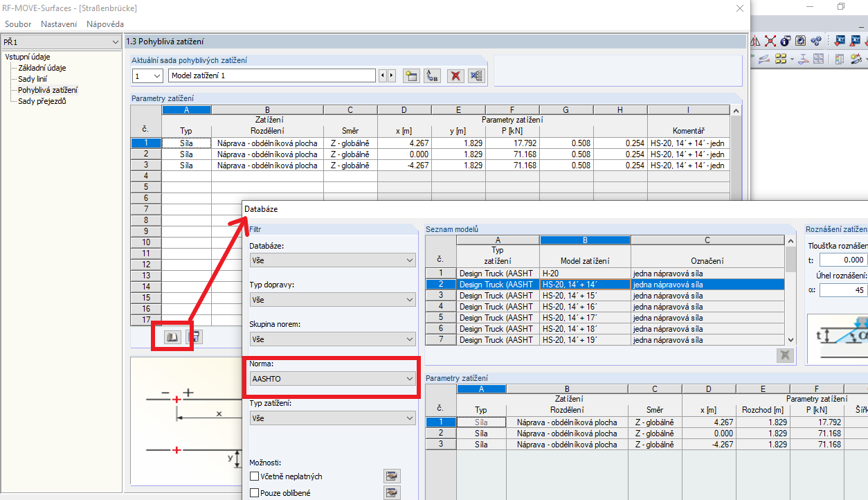Open the Skupina norem dropdown
Image resolution: width=868 pixels, height=500 pixels.
332,339
